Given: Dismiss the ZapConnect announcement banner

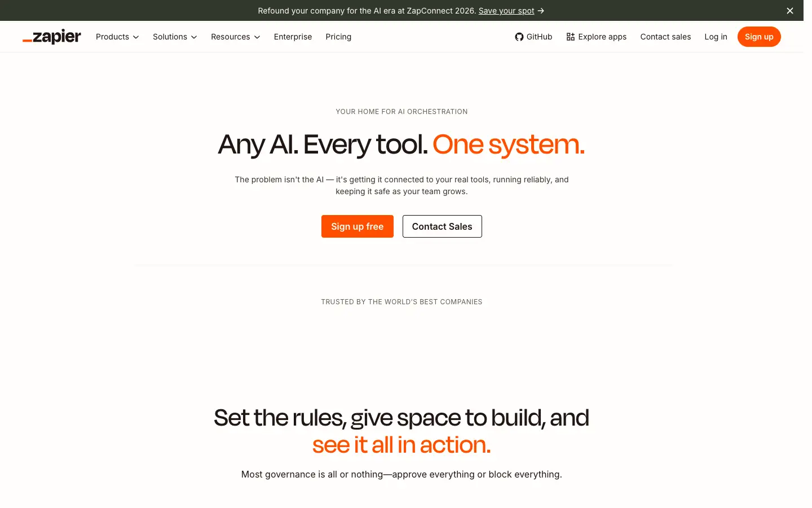Looking at the screenshot, I should point(790,11).
